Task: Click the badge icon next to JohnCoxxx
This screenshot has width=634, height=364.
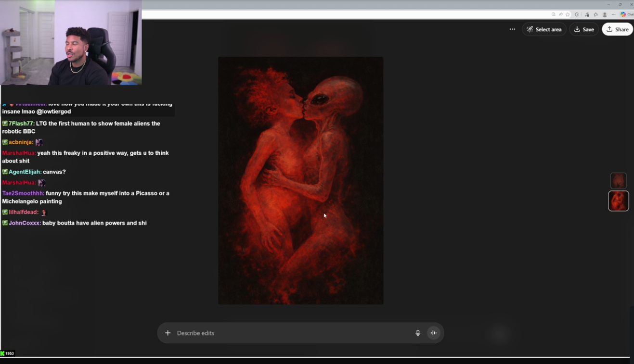Action: tap(5, 223)
